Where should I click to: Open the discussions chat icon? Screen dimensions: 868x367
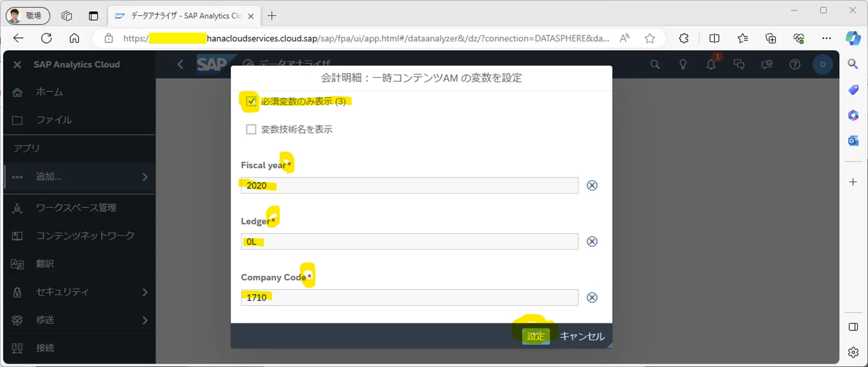point(739,64)
